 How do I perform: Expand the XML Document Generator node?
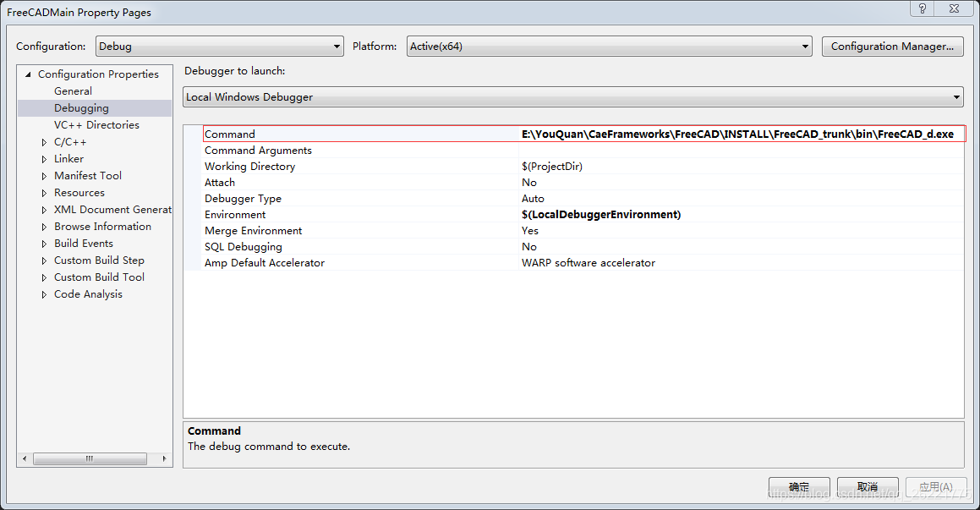coord(44,210)
